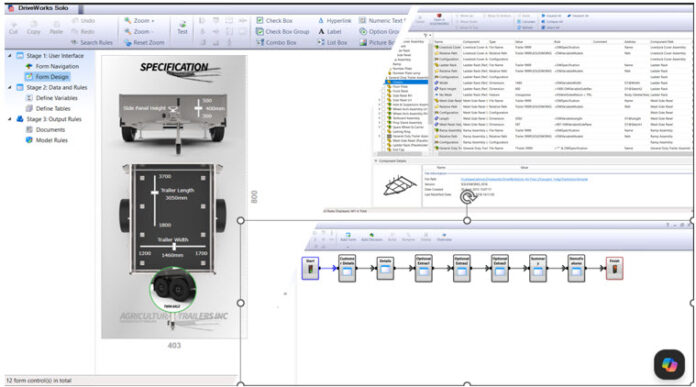696x387 pixels.
Task: Add a Check Box Group control
Action: (283, 32)
